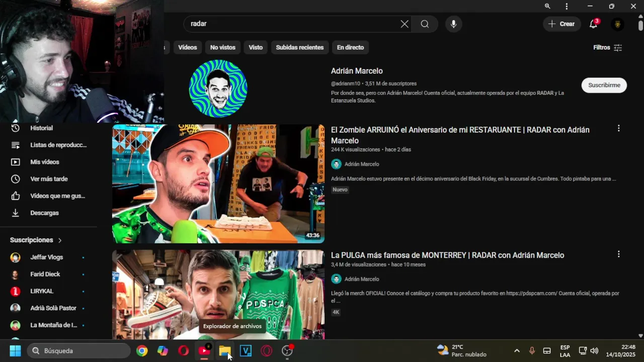Open the browser three-dot menu in the title bar
Image resolution: width=644 pixels, height=362 pixels.
click(567, 7)
